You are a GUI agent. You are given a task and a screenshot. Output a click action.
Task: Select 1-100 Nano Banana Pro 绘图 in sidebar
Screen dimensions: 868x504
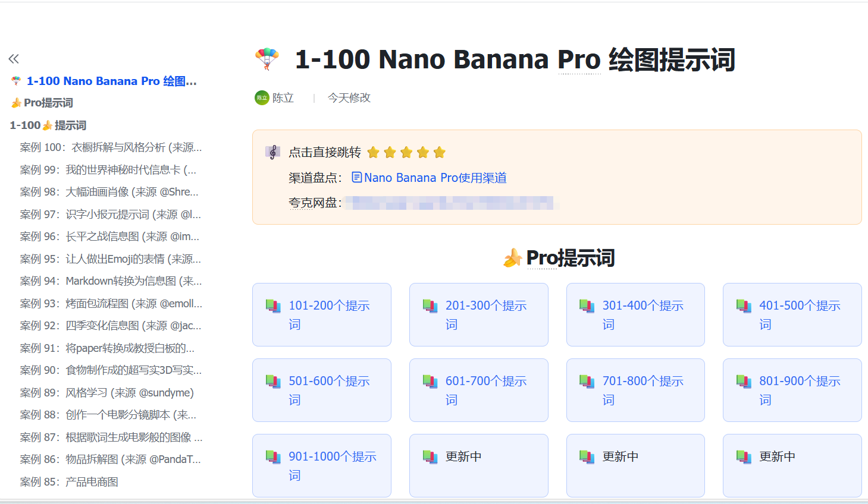111,81
